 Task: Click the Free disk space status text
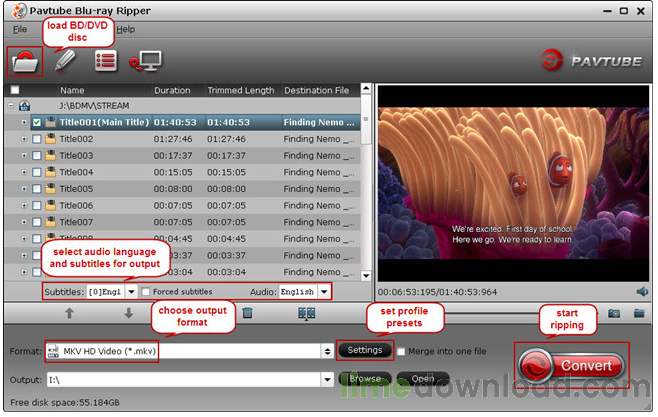(65, 403)
